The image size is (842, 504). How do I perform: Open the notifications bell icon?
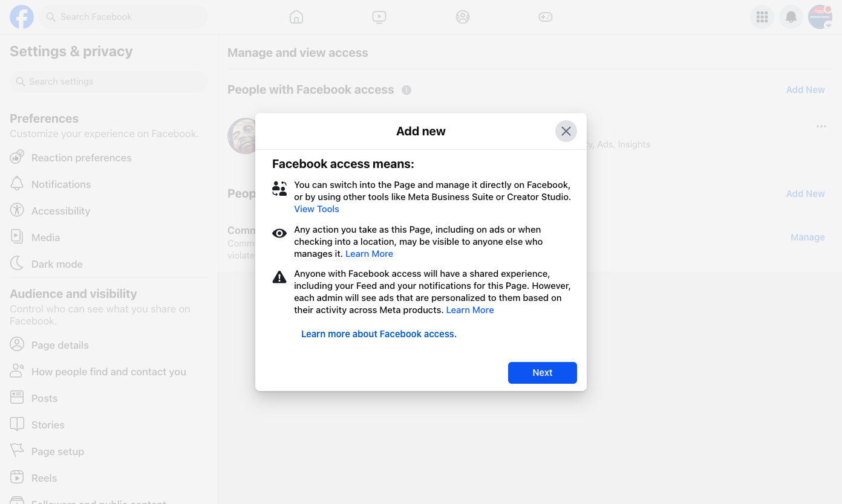[791, 17]
